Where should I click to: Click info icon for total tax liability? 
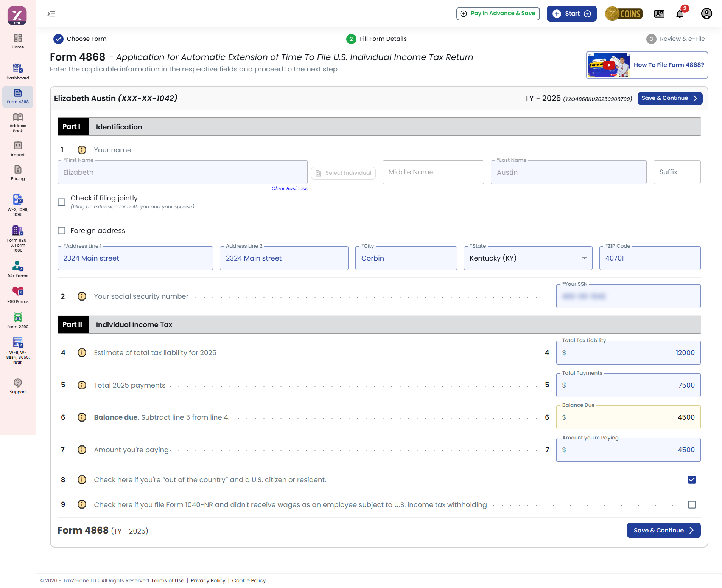pos(82,353)
